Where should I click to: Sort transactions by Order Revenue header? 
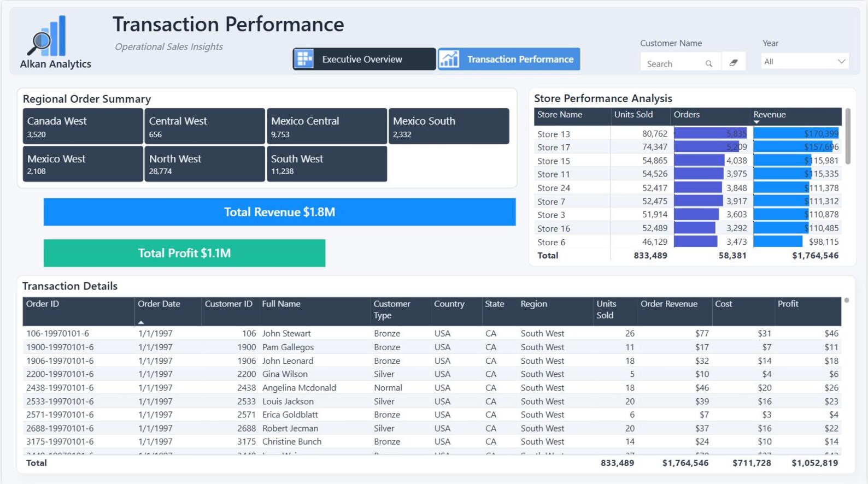point(674,311)
